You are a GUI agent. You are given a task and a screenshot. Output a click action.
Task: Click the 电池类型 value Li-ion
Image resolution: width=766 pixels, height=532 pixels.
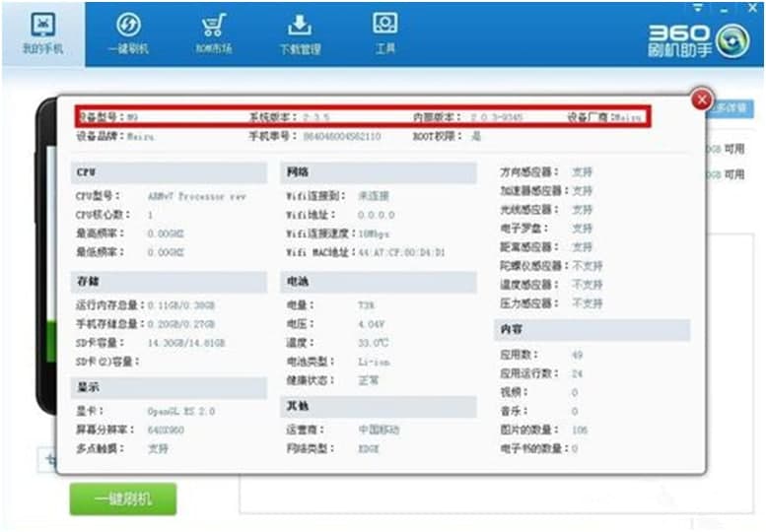click(374, 363)
